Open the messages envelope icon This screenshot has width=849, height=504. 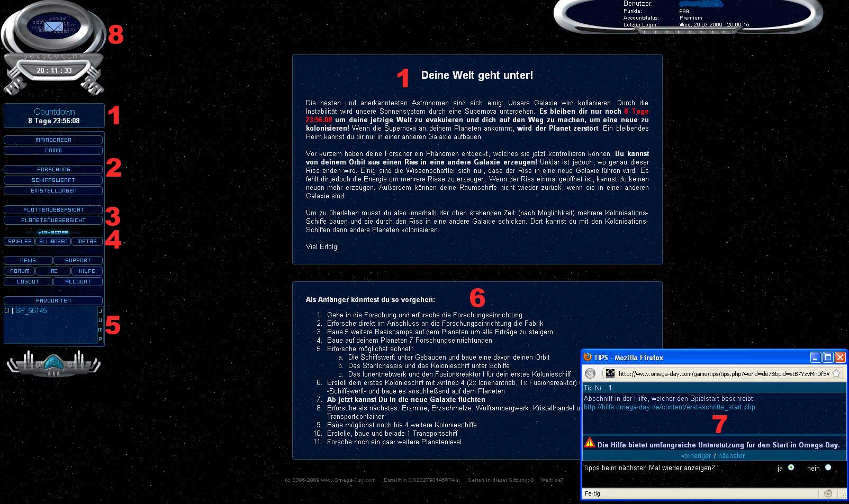pos(53,26)
